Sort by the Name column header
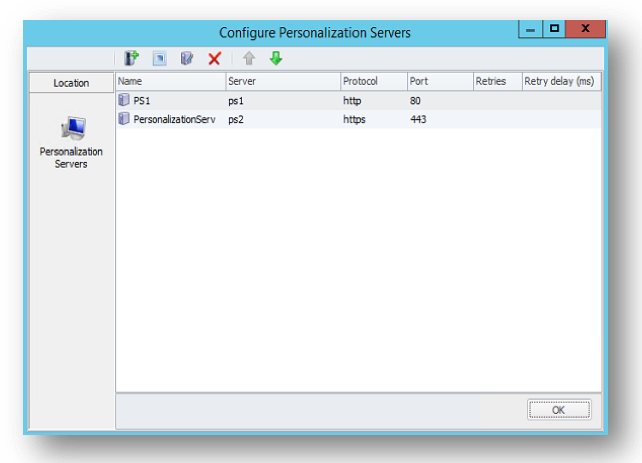Image resolution: width=642 pixels, height=463 pixels. tap(171, 81)
